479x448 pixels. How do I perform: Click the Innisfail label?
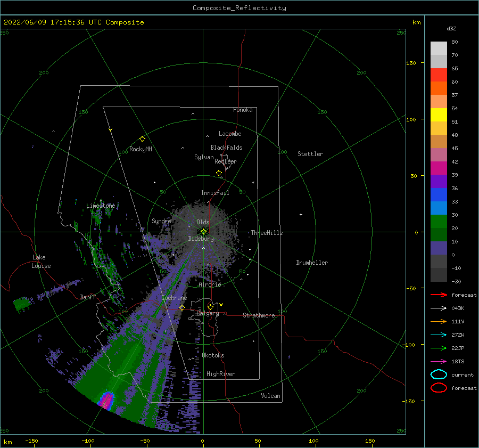215,193
